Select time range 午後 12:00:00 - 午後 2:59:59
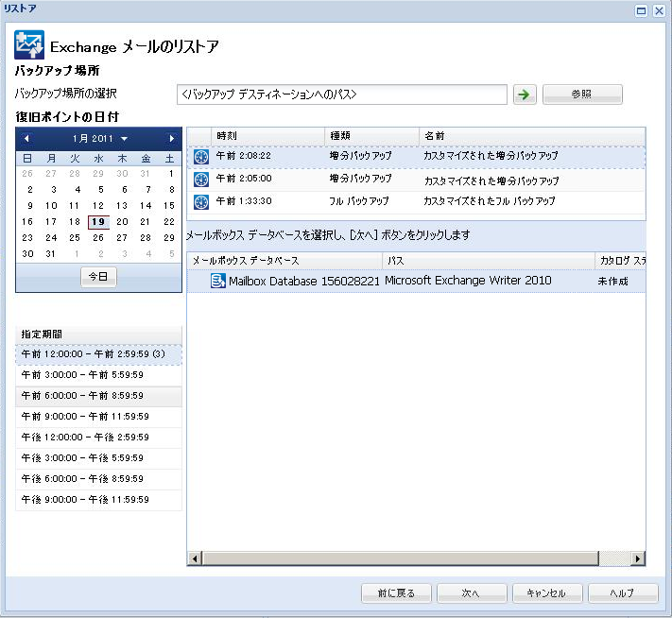 (x=97, y=438)
